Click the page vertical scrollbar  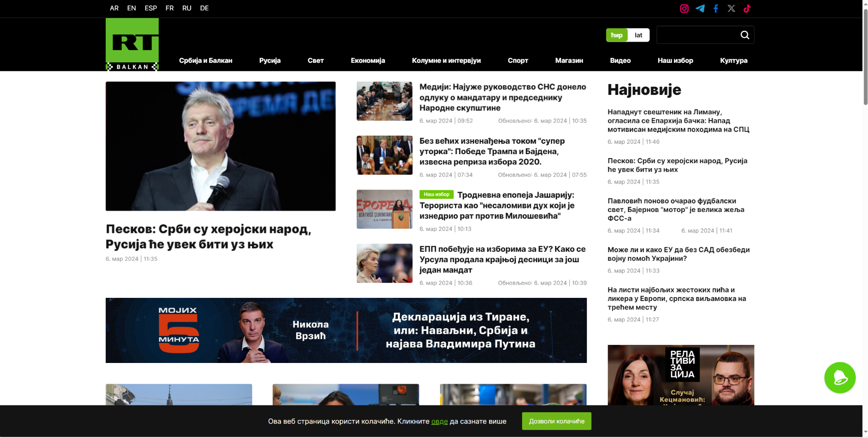pyautogui.click(x=865, y=226)
